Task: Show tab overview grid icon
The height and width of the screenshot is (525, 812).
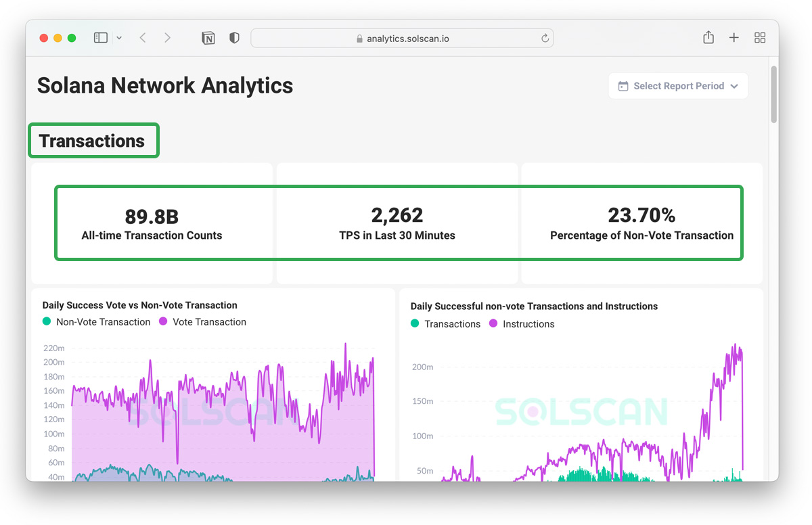Action: (760, 38)
